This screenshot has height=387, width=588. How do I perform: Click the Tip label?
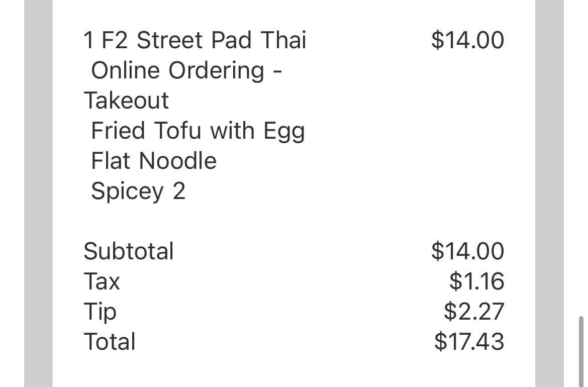tap(100, 312)
